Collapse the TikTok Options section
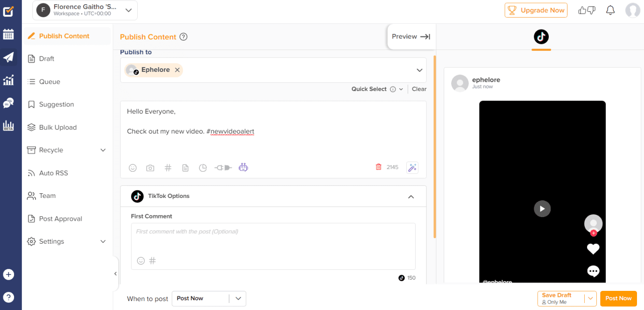This screenshot has height=310, width=644. (x=411, y=197)
